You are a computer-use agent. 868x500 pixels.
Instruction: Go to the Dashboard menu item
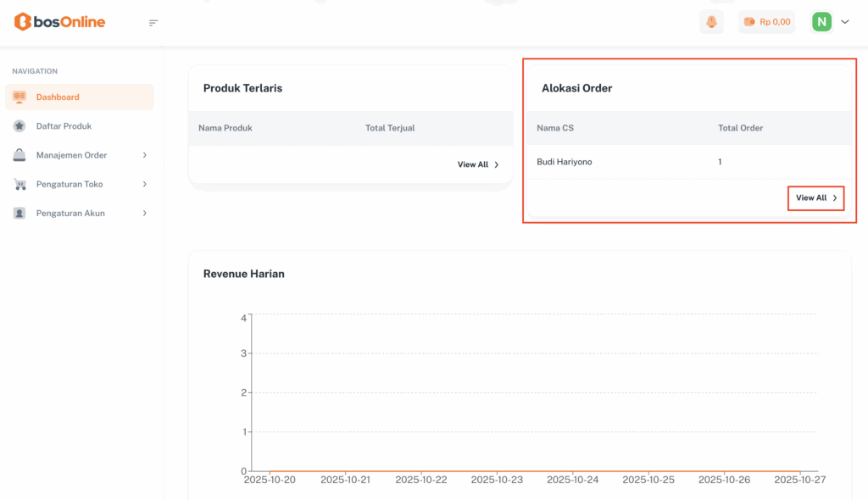click(58, 97)
